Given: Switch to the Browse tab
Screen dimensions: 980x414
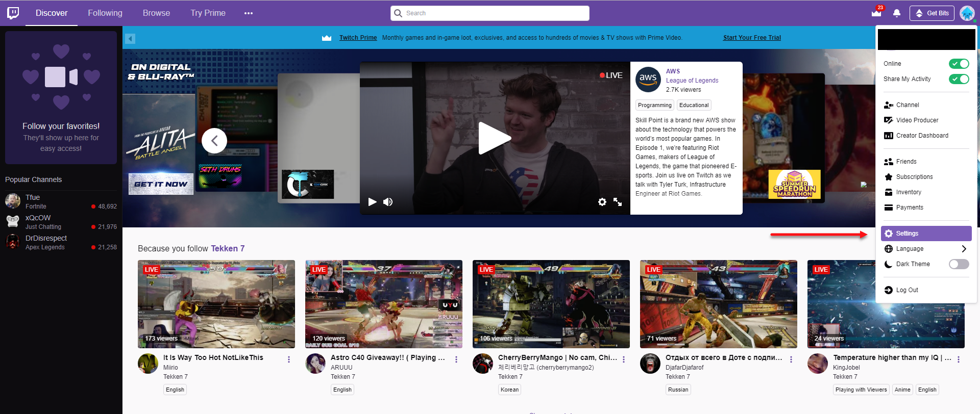Looking at the screenshot, I should (x=156, y=13).
